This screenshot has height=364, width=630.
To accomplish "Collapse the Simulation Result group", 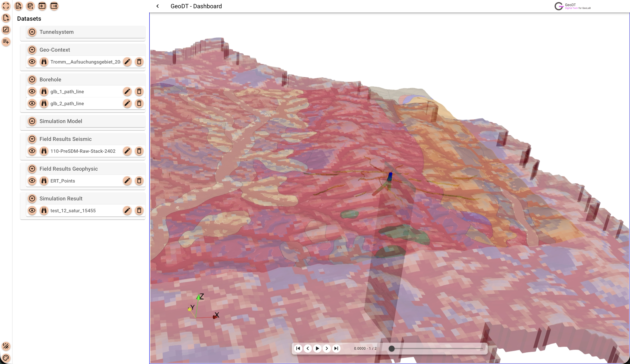I will (x=32, y=198).
